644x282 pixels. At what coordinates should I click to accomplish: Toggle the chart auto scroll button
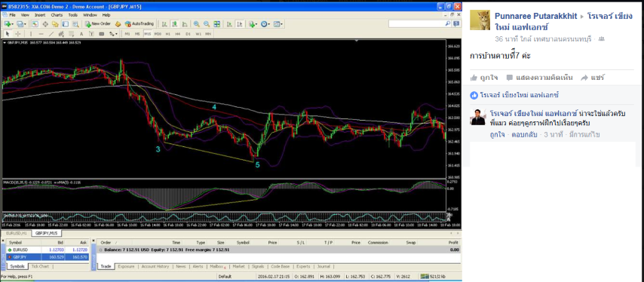[x=229, y=24]
